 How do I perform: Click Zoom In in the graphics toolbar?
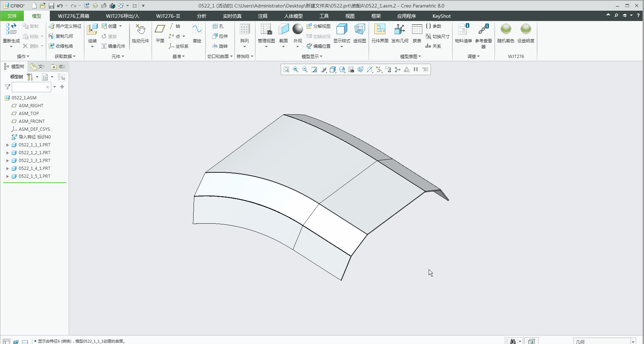[x=295, y=69]
